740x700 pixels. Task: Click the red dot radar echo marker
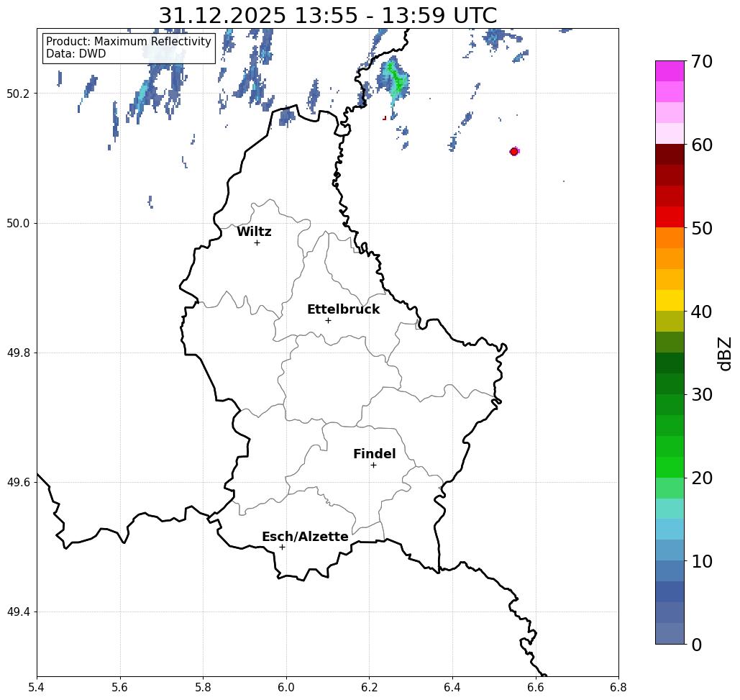click(514, 152)
